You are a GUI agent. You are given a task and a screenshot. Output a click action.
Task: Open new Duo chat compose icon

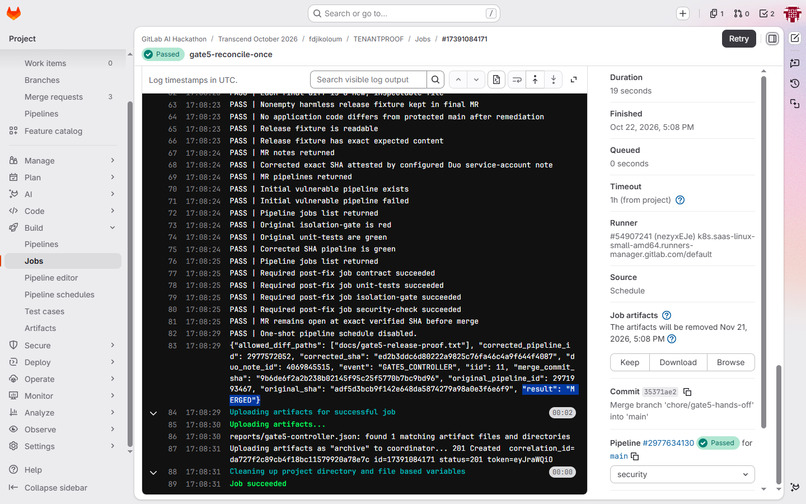795,38
